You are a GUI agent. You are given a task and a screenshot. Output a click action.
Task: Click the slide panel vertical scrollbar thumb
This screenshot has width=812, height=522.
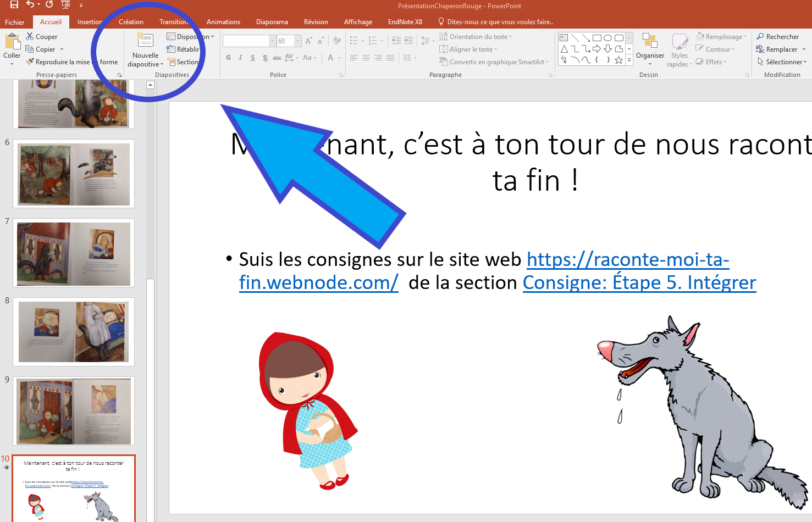pyautogui.click(x=151, y=400)
